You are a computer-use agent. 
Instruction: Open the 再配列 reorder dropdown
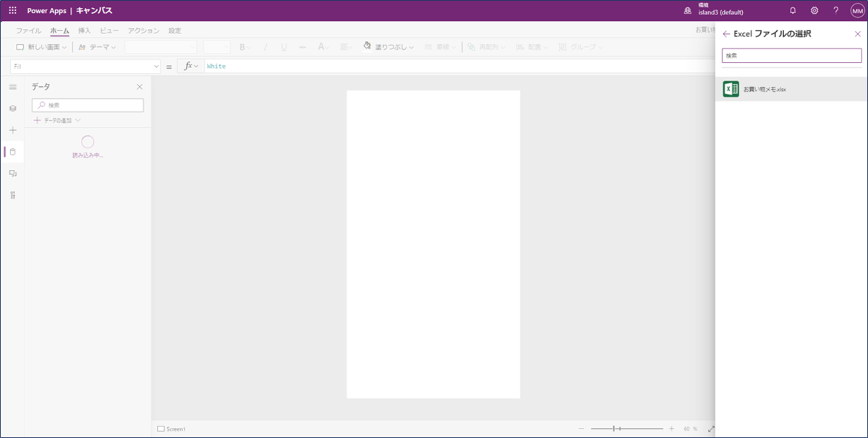point(485,47)
